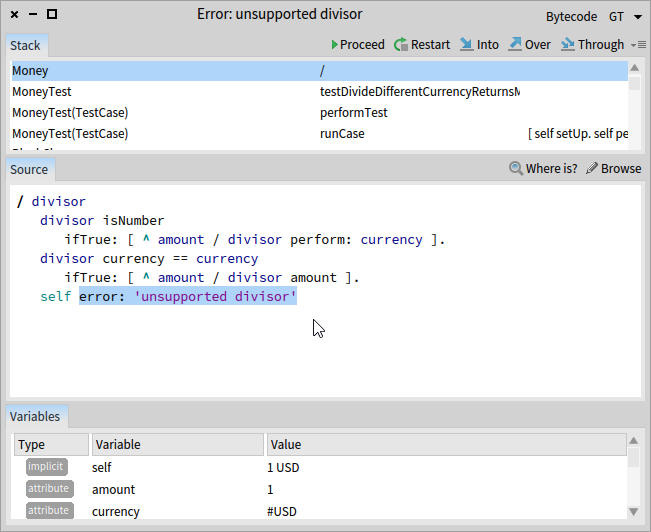Click the Where is? magnifier icon

(516, 168)
